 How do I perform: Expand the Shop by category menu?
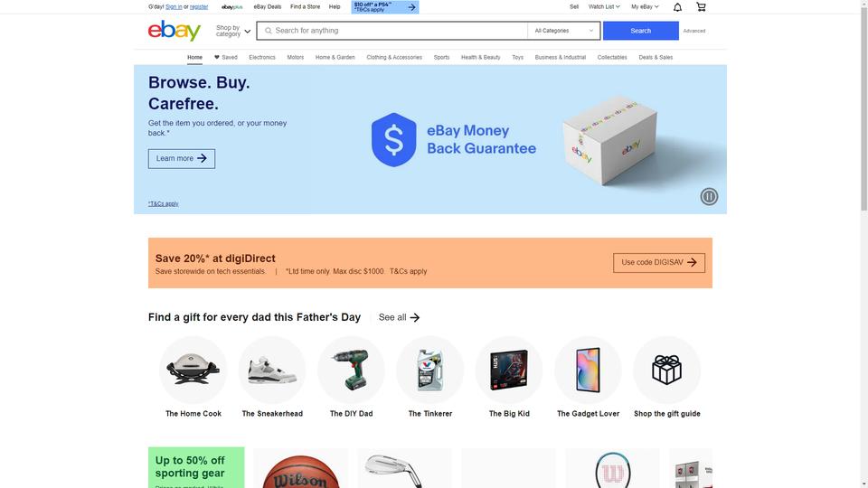pyautogui.click(x=233, y=31)
